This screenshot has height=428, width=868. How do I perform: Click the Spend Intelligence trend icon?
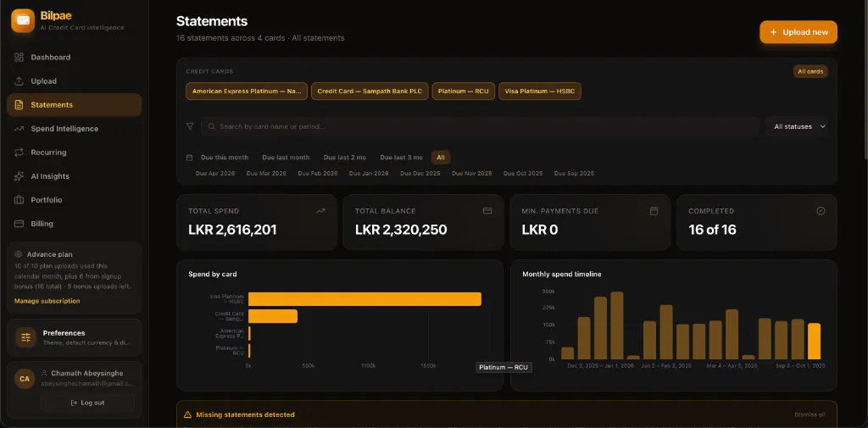click(19, 129)
